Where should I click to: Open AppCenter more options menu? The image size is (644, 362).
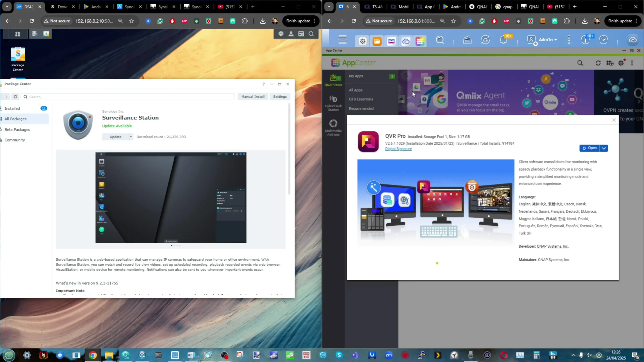point(632,63)
